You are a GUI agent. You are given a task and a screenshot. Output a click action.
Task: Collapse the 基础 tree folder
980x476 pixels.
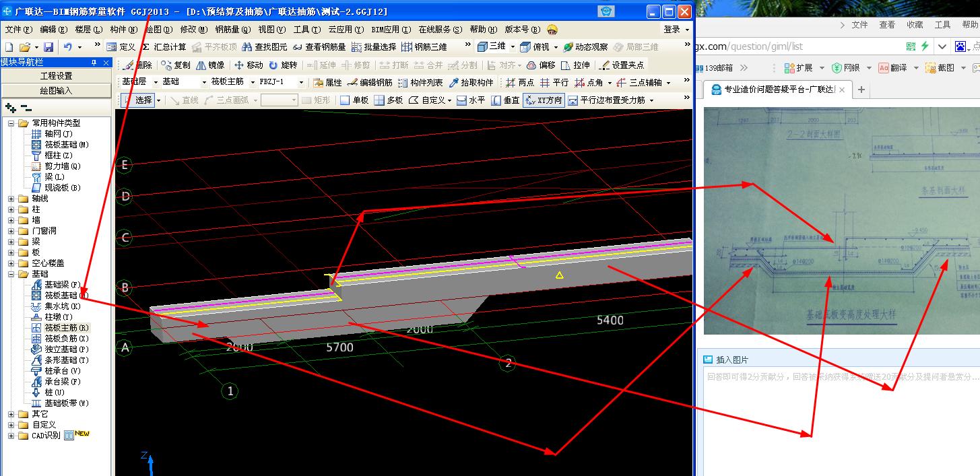point(11,274)
